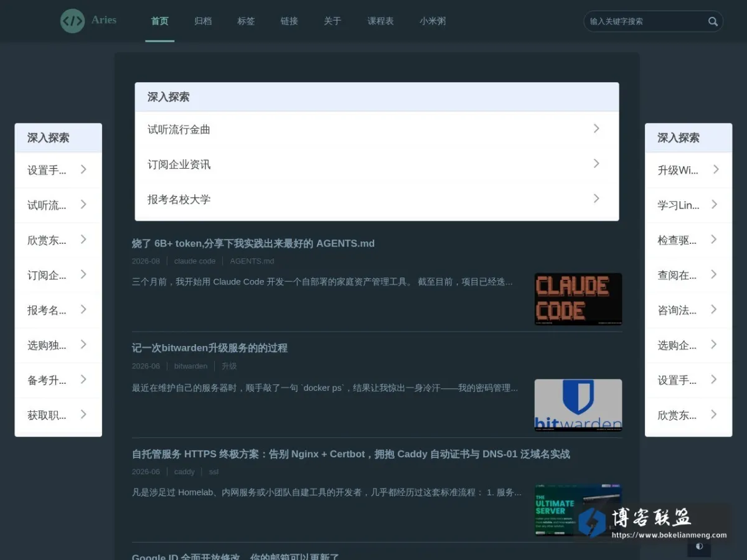Screen dimensions: 747x560
Task: Click chevron of 欣赏东... in left panel
Action: coord(83,240)
